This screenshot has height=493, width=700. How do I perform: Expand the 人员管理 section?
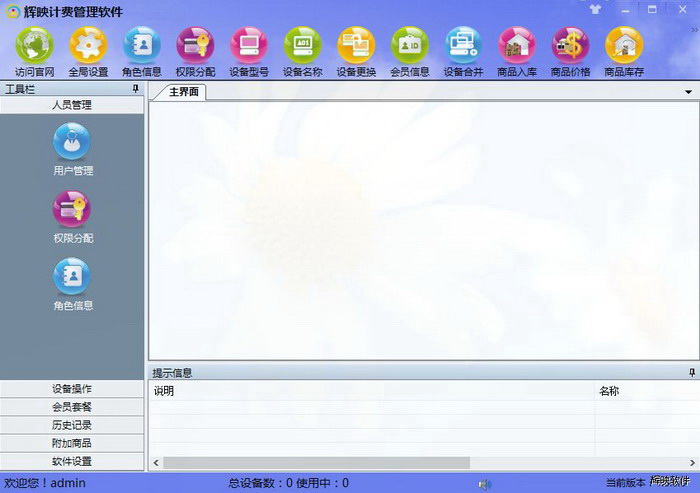[x=72, y=105]
